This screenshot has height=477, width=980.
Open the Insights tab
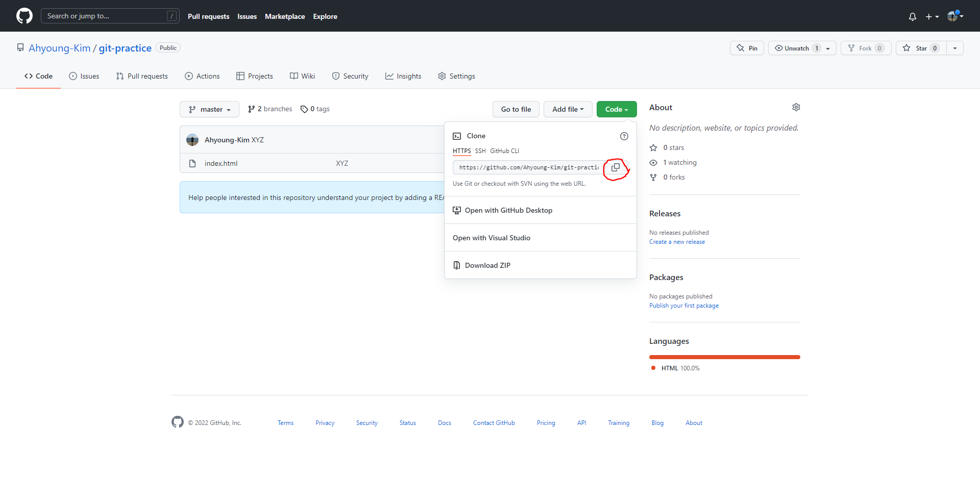pyautogui.click(x=403, y=76)
